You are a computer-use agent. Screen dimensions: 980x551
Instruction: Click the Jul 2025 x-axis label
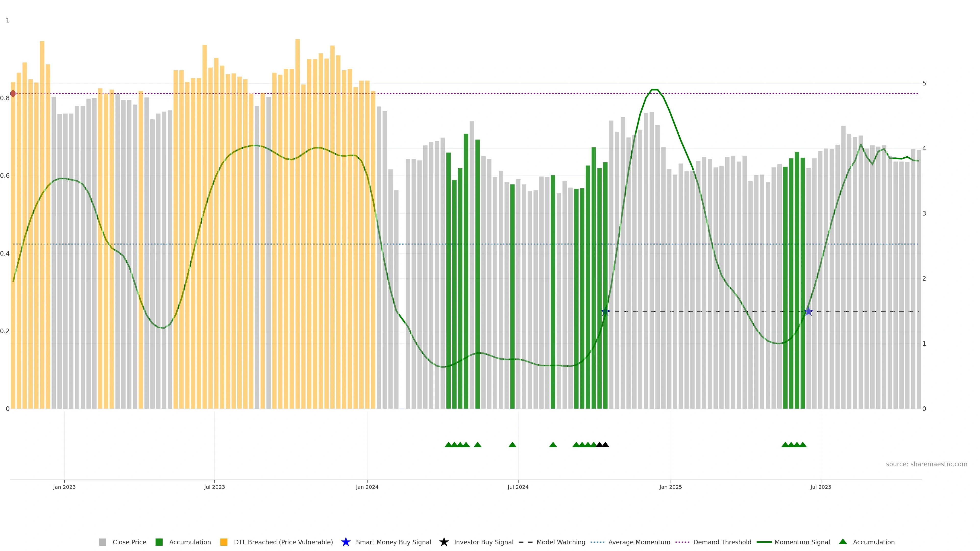(x=820, y=487)
